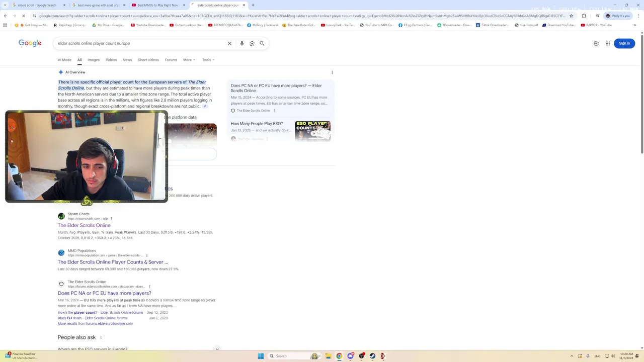The width and height of the screenshot is (644, 362).
Task: Open Google Lens image search
Action: (252, 43)
